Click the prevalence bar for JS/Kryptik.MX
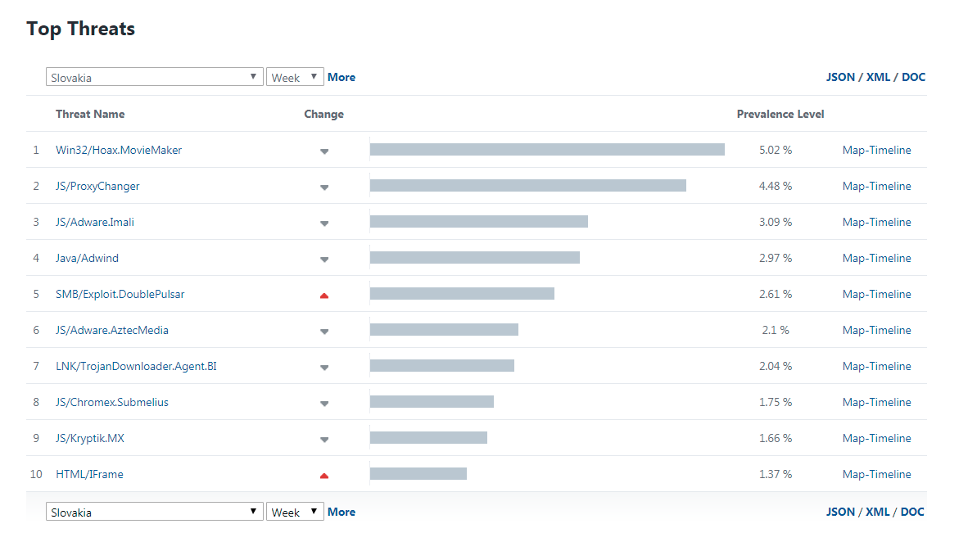 428,438
